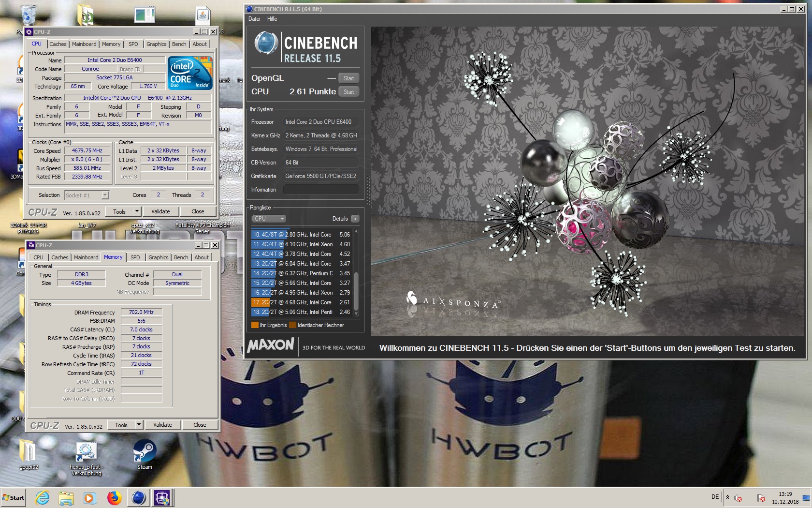Click CPU-Z title icon of upper window
The image size is (812, 508).
pyautogui.click(x=29, y=32)
